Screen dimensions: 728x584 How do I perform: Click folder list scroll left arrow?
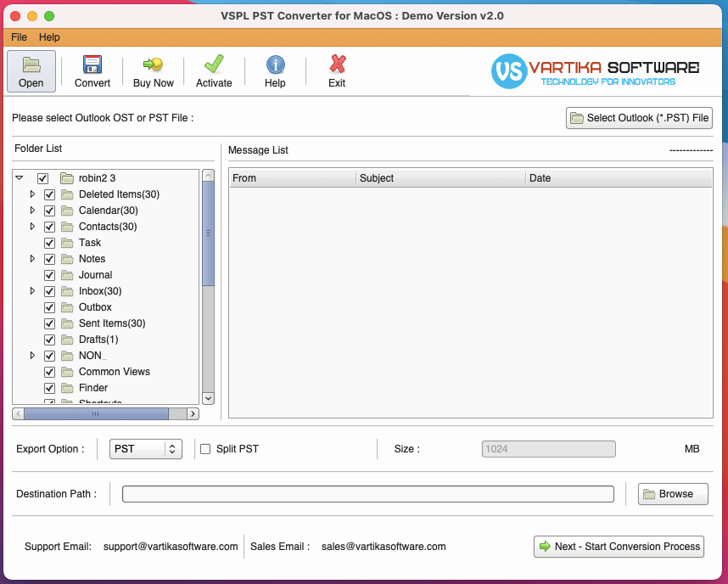(x=18, y=413)
